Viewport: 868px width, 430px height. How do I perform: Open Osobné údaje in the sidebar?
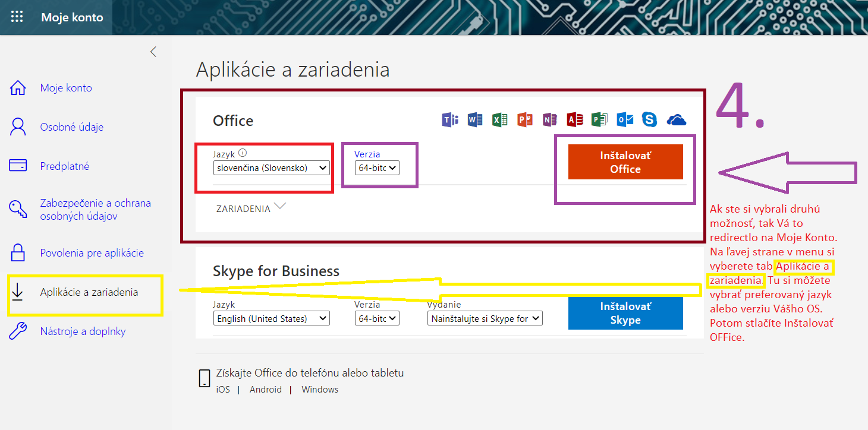(72, 127)
